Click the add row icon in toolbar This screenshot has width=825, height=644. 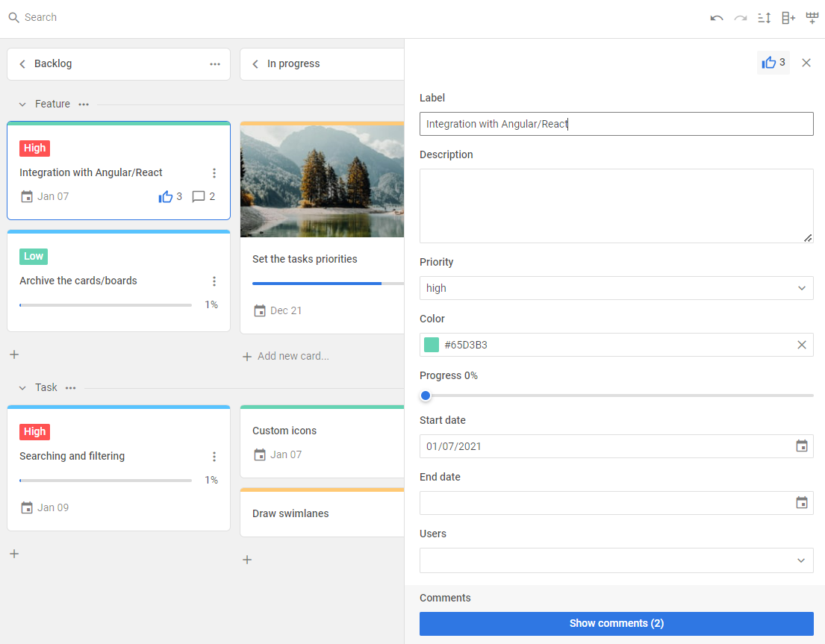(812, 18)
